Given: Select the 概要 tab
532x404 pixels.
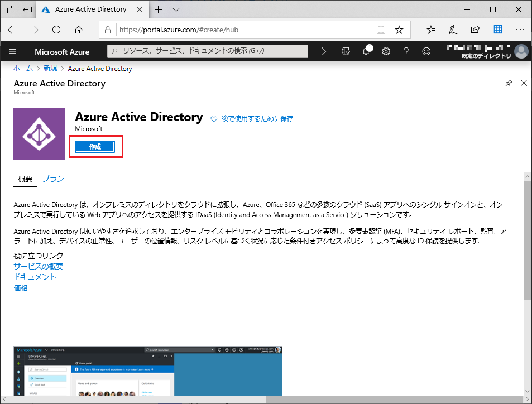Looking at the screenshot, I should pyautogui.click(x=25, y=179).
